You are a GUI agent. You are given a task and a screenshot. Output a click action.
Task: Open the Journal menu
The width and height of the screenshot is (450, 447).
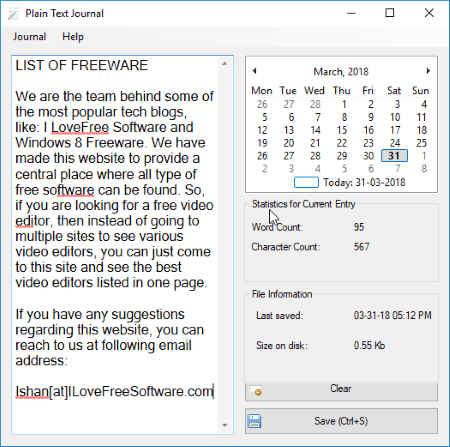click(x=29, y=36)
